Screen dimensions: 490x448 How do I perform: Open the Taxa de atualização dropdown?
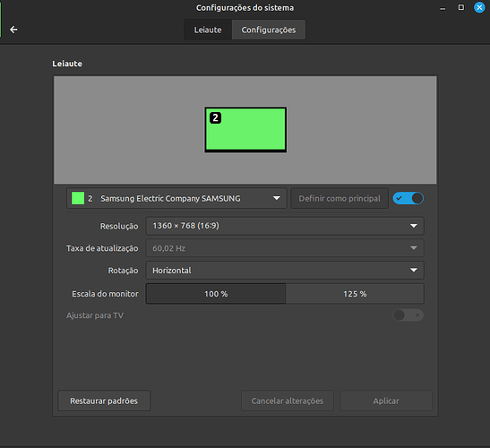(x=285, y=248)
